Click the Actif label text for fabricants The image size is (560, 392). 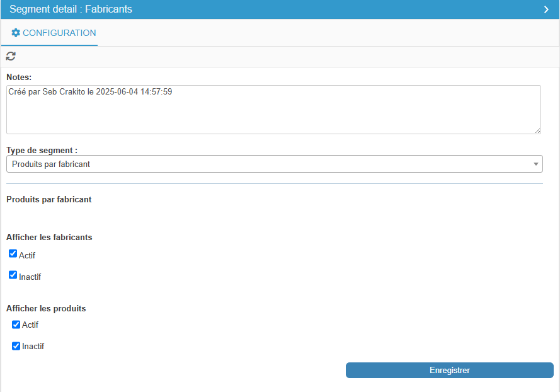pos(27,255)
